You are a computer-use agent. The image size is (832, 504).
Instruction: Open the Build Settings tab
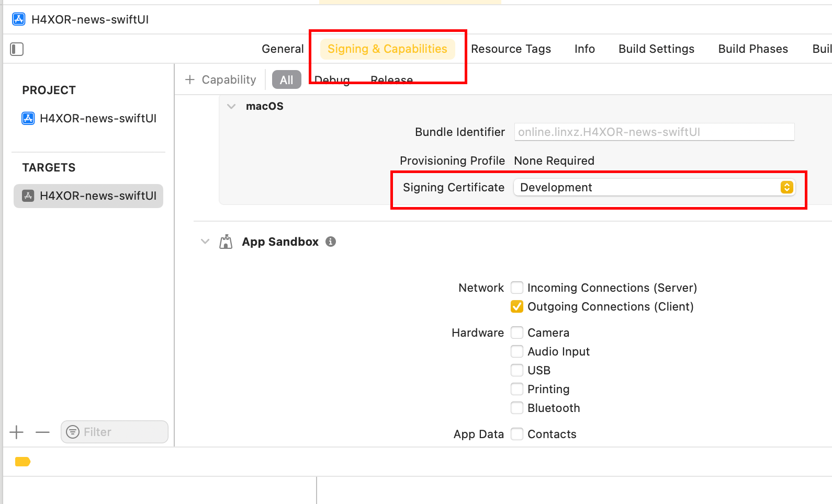(656, 49)
